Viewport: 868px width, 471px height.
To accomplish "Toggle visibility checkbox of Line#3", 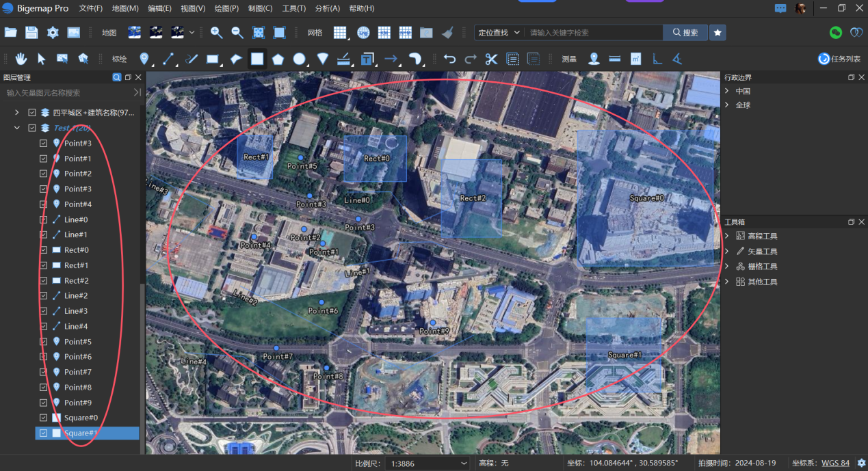I will pyautogui.click(x=44, y=311).
